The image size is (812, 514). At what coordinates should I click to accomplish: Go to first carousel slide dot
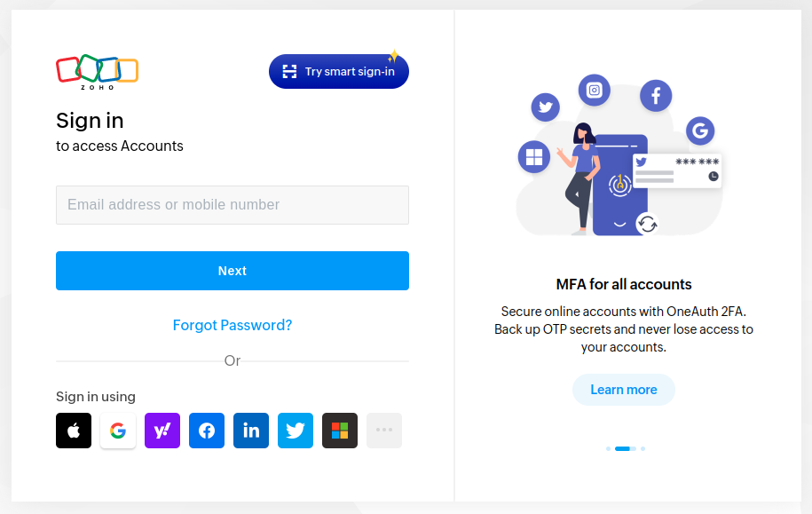click(609, 448)
